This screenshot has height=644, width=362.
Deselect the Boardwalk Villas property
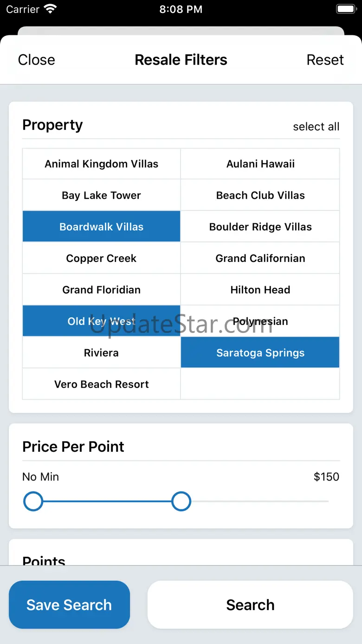click(x=101, y=227)
